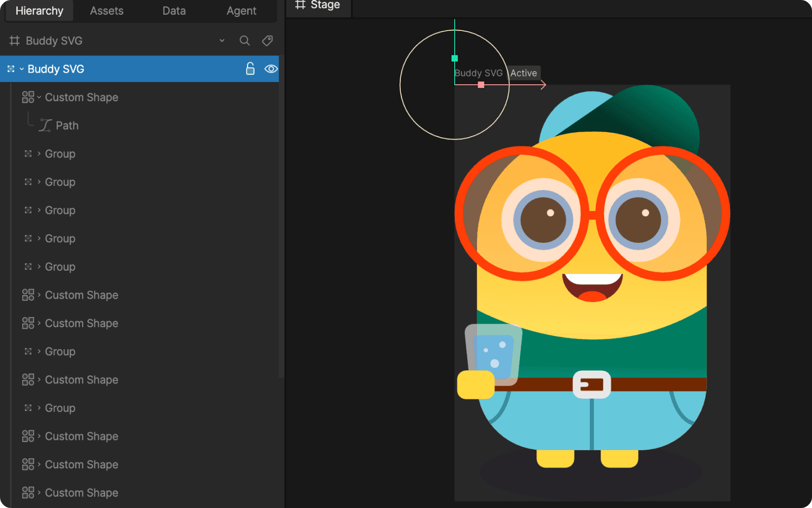Click the Buddy SVG label on stage
The width and height of the screenshot is (812, 508).
[479, 73]
